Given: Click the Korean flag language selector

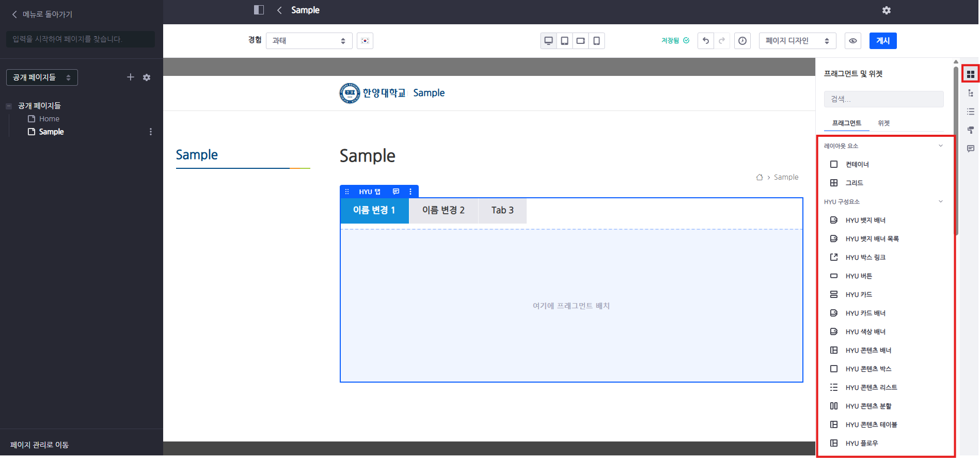Looking at the screenshot, I should (365, 41).
